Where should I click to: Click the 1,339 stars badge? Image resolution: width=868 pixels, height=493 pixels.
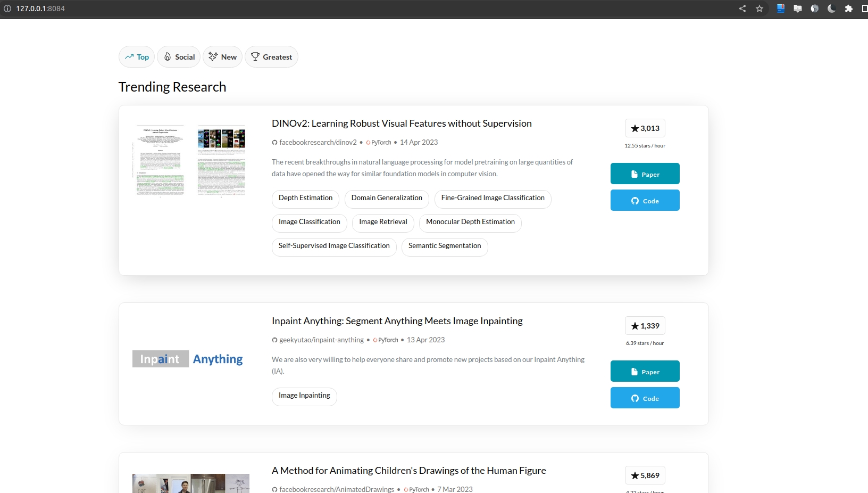645,326
